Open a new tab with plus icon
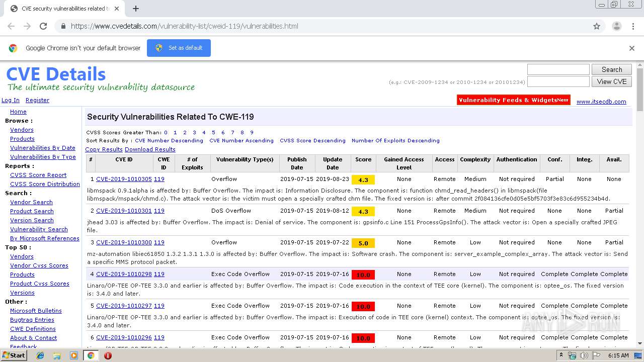The image size is (644, 362). [135, 9]
